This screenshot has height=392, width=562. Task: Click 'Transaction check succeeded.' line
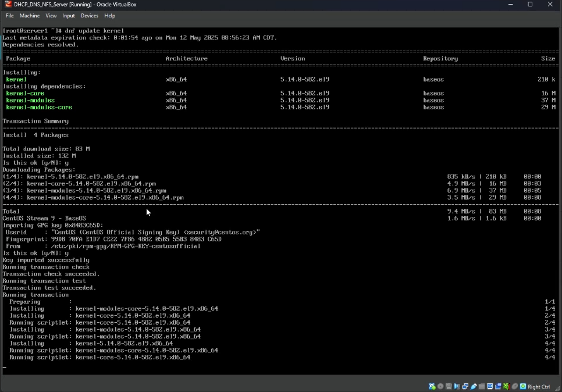pyautogui.click(x=51, y=274)
